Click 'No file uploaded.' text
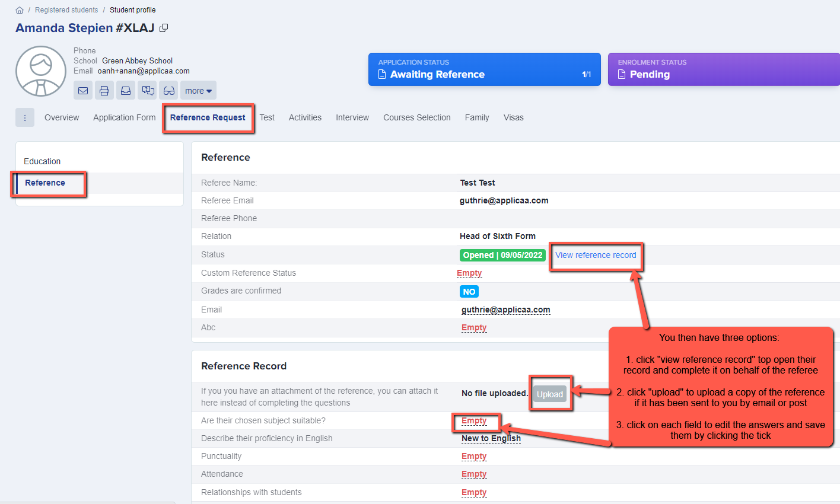The height and width of the screenshot is (504, 840). (x=495, y=393)
